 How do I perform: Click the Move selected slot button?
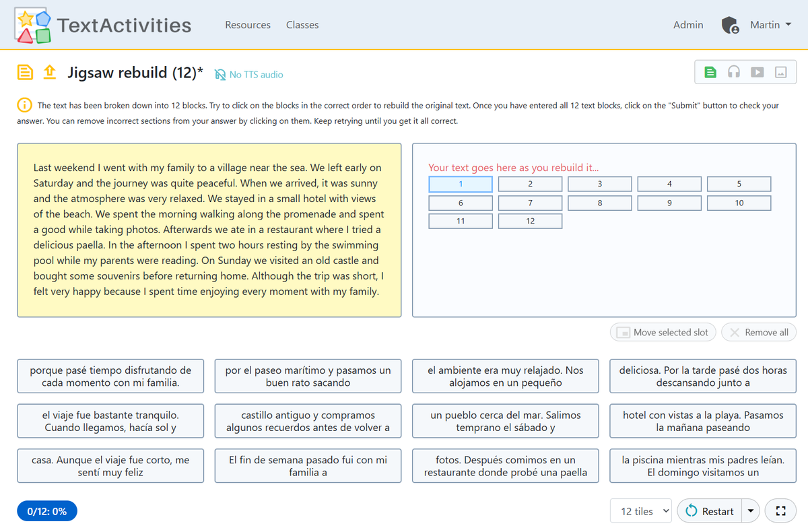point(663,332)
